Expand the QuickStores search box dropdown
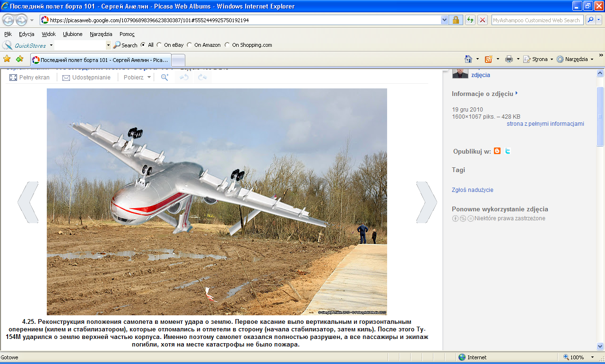Viewport: 605px width, 364px height. 108,45
